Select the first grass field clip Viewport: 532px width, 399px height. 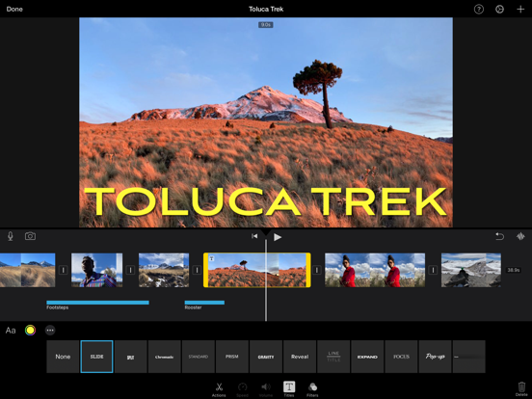pyautogui.click(x=27, y=270)
